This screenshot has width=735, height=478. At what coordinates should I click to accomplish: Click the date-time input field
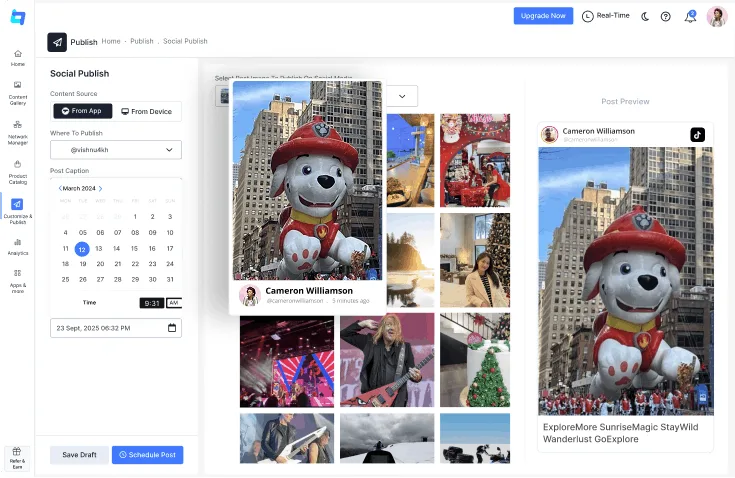(116, 328)
